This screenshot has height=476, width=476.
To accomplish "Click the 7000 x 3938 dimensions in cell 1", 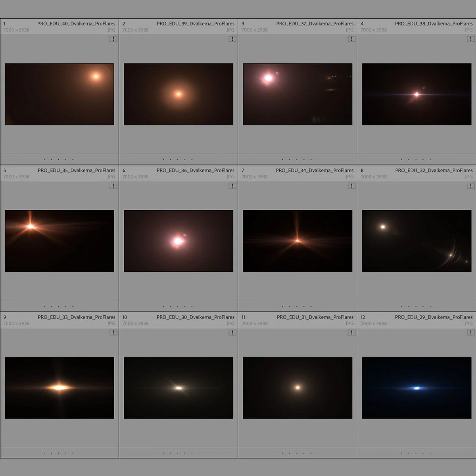I will pos(16,30).
